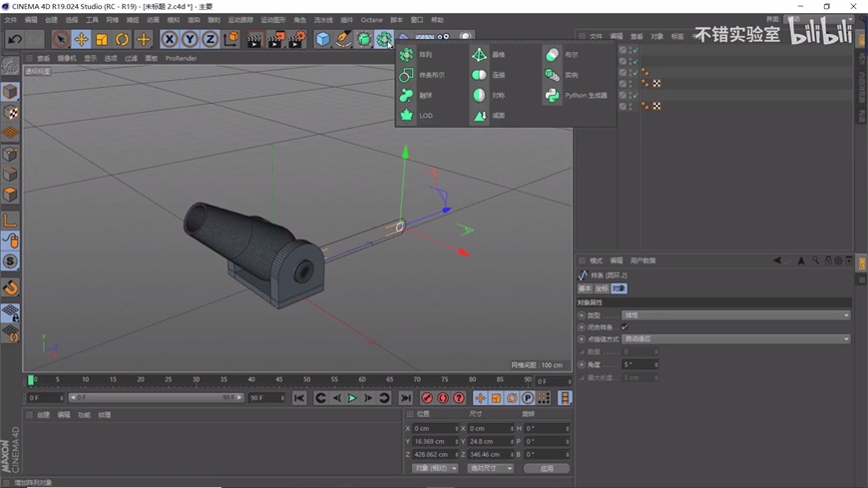The image size is (868, 488).
Task: Click the blue Cube primitive icon
Action: (322, 39)
